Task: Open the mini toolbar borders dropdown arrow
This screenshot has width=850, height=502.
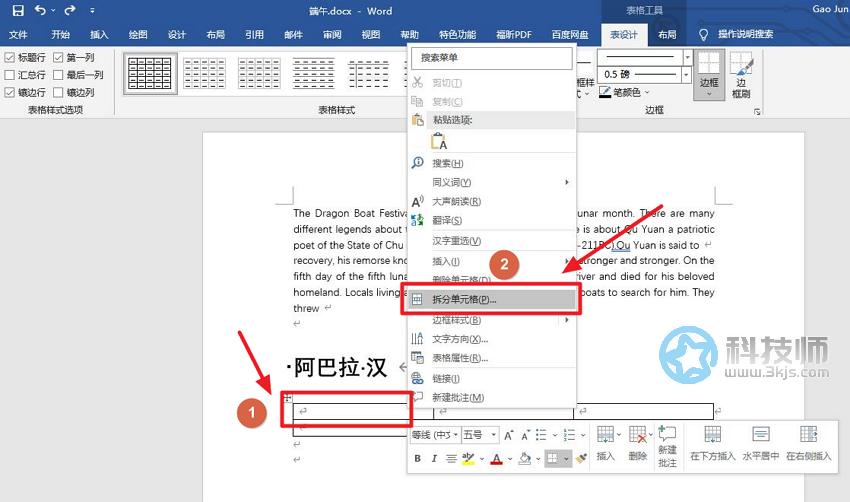Action: click(x=566, y=459)
